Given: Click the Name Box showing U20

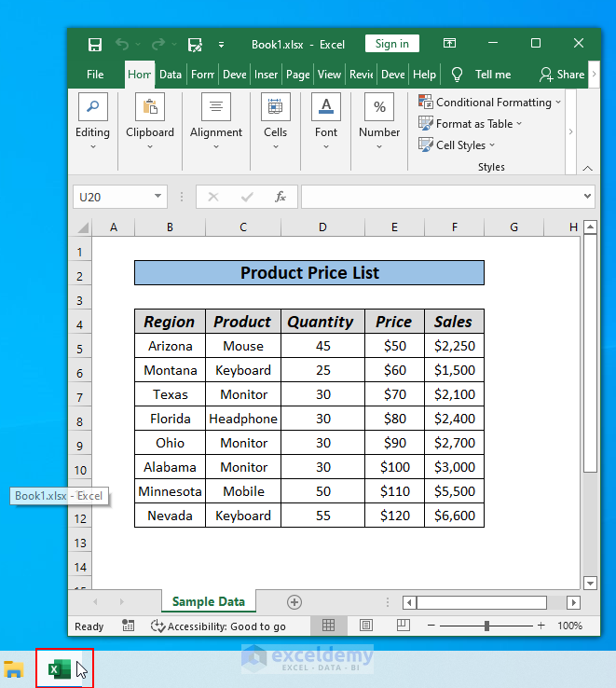Looking at the screenshot, I should point(115,197).
